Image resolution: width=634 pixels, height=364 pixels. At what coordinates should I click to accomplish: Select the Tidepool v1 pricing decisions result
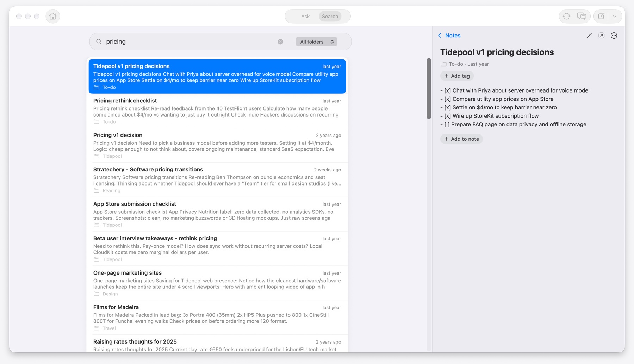point(217,76)
